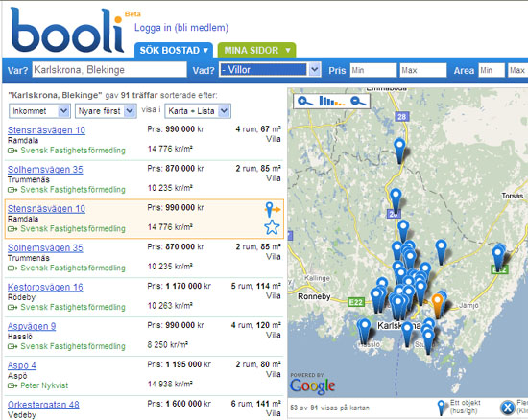Click the Peter Nykvist agent link

44,385
